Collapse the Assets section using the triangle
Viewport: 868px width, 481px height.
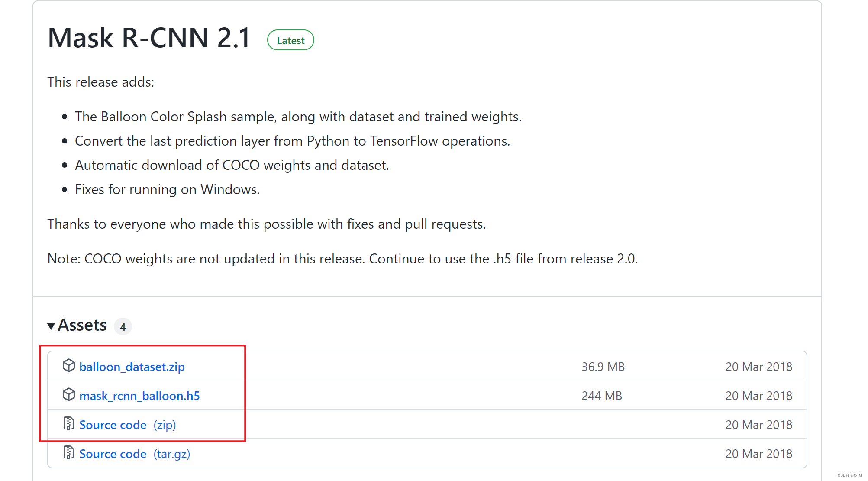(x=51, y=326)
